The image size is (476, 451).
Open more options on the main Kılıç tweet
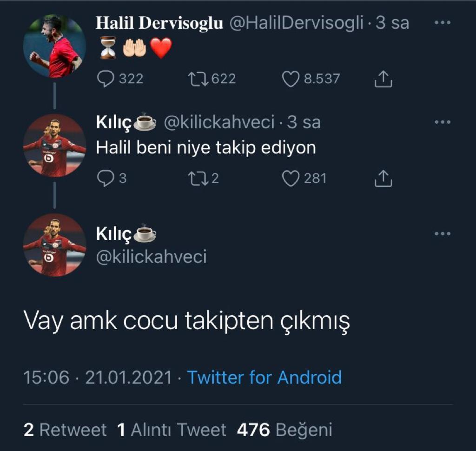(x=442, y=233)
